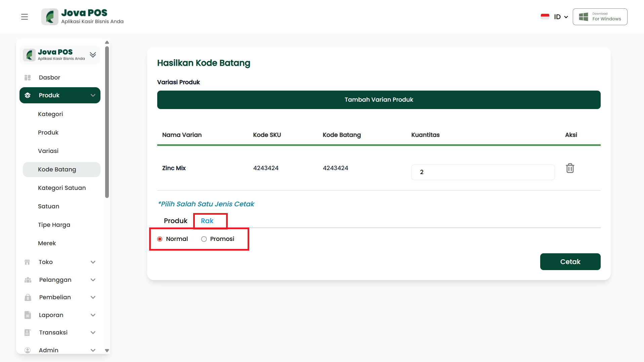
Task: Expand the Admin menu chevron
Action: (x=93, y=350)
